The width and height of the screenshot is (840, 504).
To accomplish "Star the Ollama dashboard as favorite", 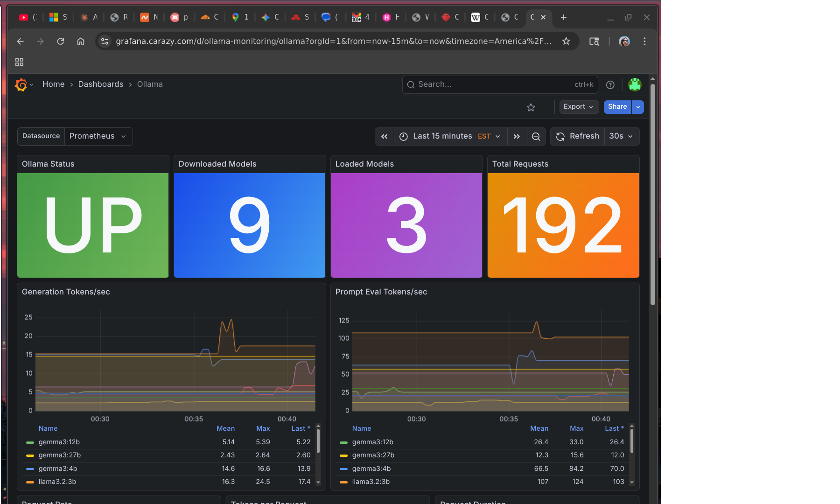I will click(x=531, y=107).
